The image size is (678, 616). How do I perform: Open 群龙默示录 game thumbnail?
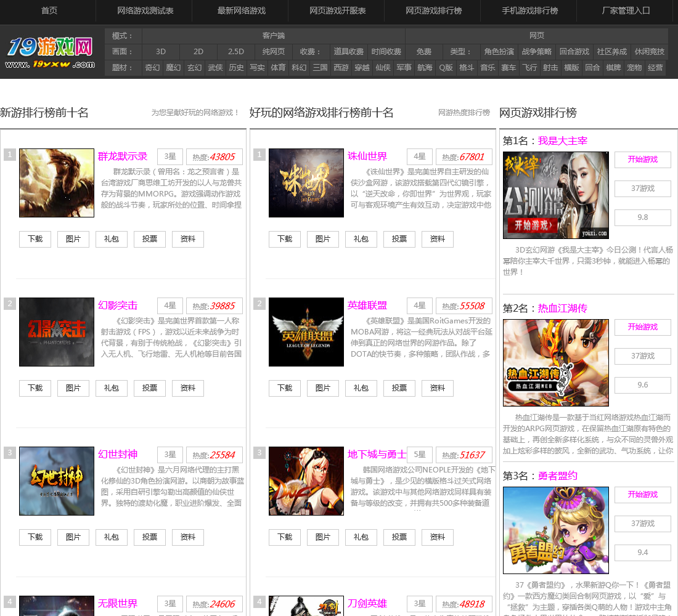point(57,183)
